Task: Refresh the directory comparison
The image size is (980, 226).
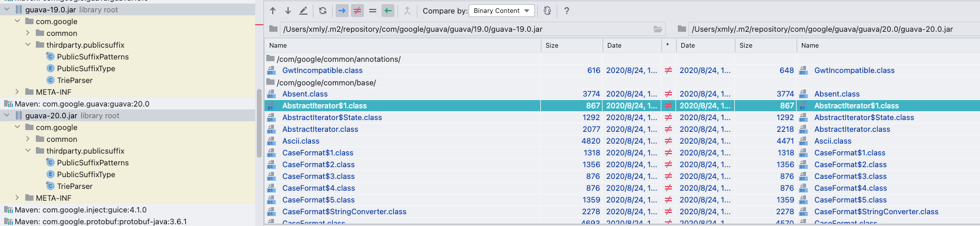Action: 322,11
